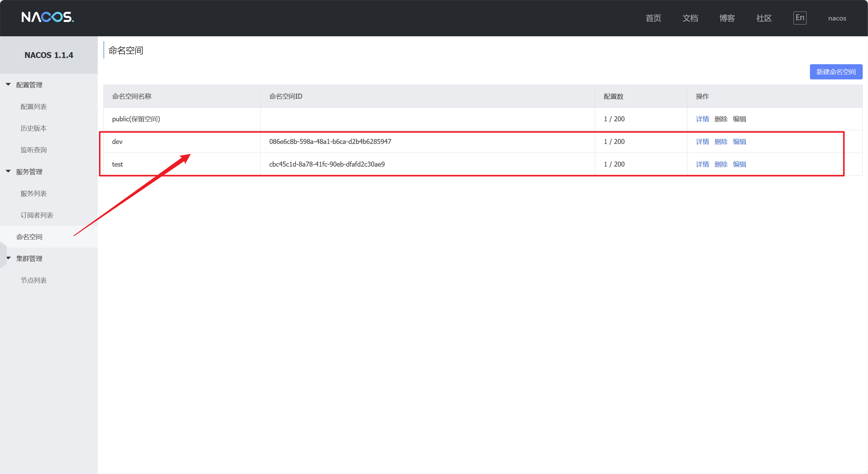Image resolution: width=868 pixels, height=474 pixels.
Task: Click the NACOS 1.1.4 version label
Action: pos(49,55)
